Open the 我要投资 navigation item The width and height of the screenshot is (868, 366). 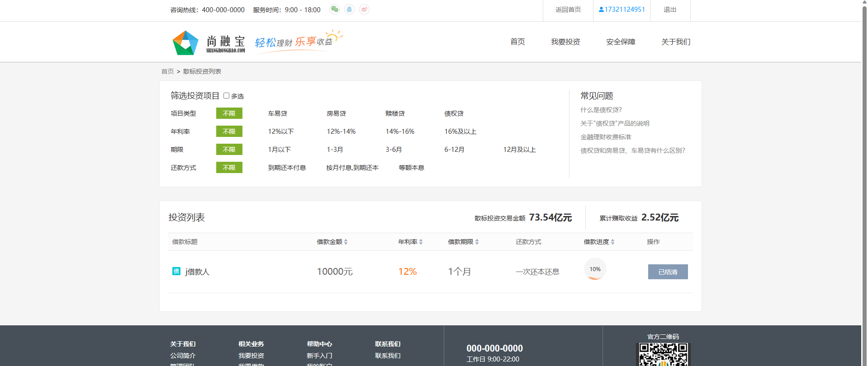tap(565, 42)
